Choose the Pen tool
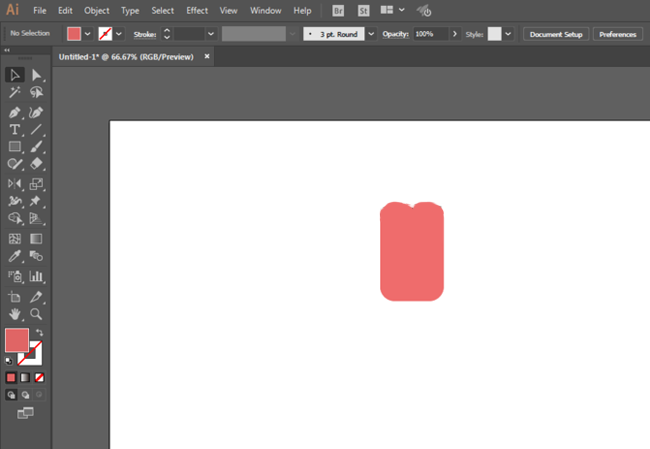 click(x=15, y=111)
